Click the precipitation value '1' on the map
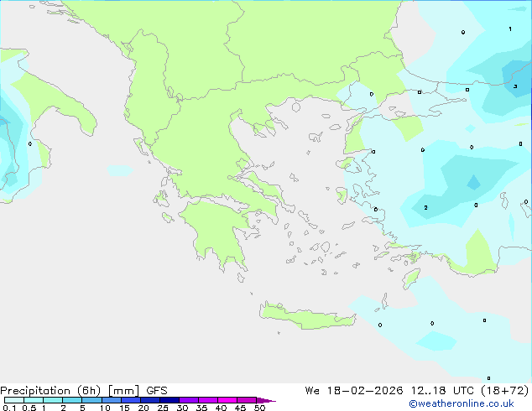This screenshot has height=411, width=532. [x=510, y=29]
